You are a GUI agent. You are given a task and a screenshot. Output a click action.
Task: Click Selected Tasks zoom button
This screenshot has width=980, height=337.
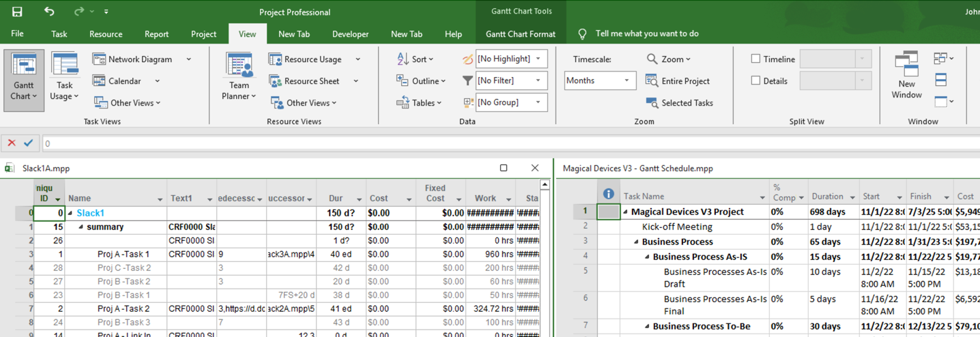679,103
